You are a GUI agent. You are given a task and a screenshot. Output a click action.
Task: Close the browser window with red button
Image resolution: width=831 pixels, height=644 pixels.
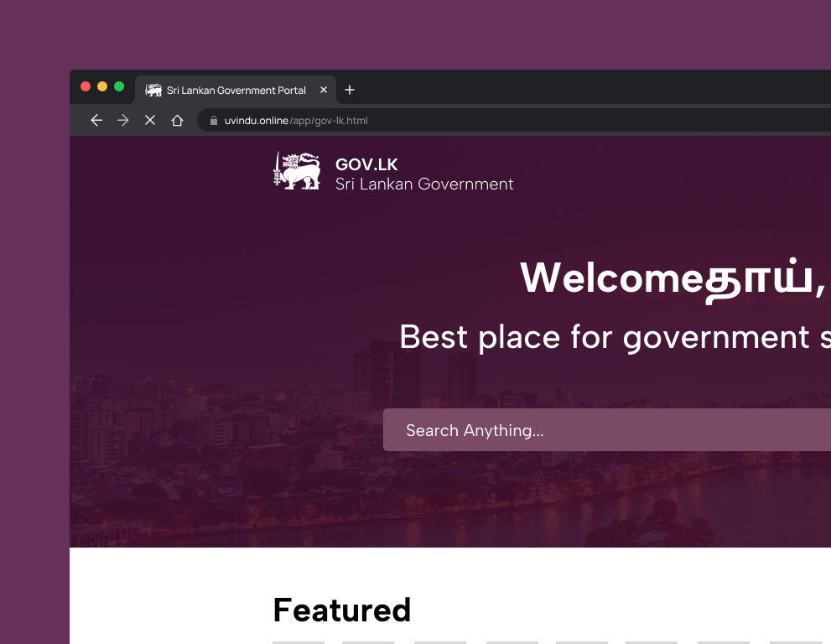pos(86,86)
